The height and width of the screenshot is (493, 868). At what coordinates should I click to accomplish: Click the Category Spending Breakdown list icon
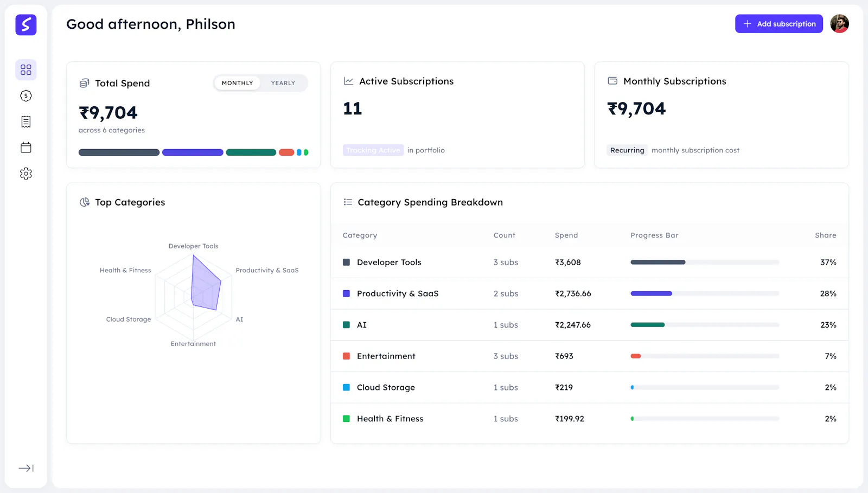coord(348,202)
